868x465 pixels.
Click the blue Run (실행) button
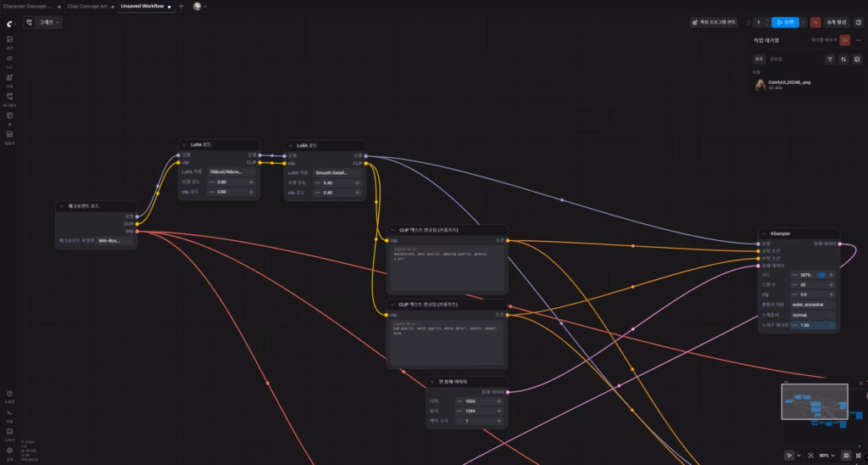(785, 22)
